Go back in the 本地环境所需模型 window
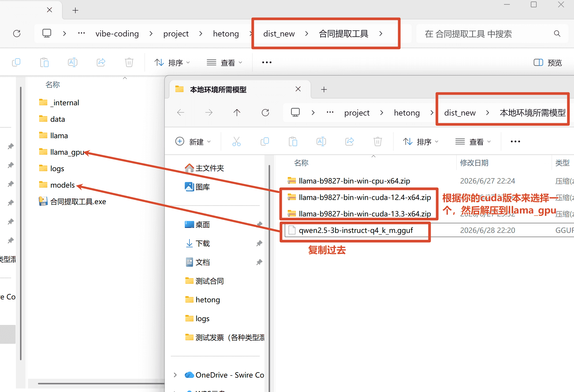The image size is (574, 392). click(181, 112)
